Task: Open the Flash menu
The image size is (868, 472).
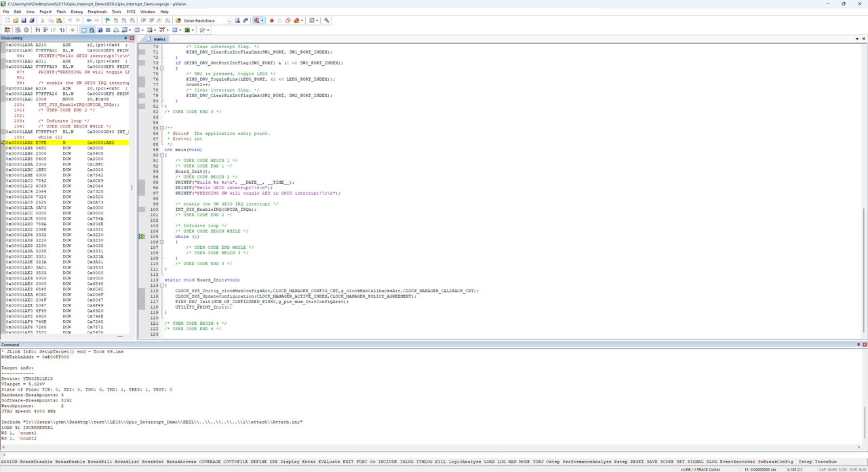Action: 61,12
